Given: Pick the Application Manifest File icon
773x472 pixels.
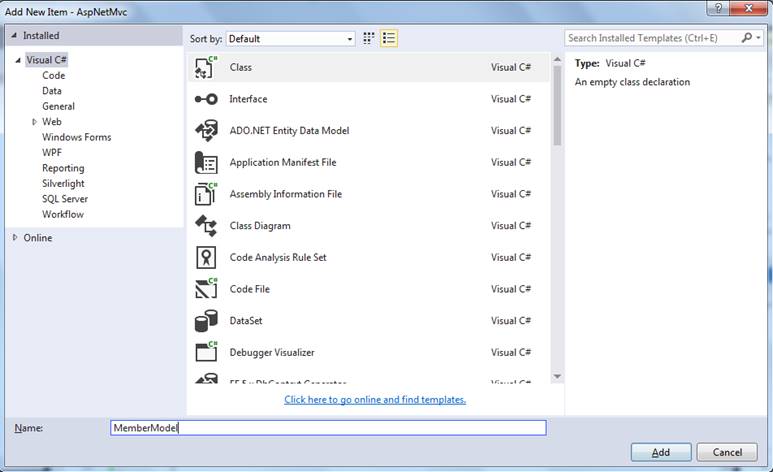Looking at the screenshot, I should pyautogui.click(x=206, y=163).
